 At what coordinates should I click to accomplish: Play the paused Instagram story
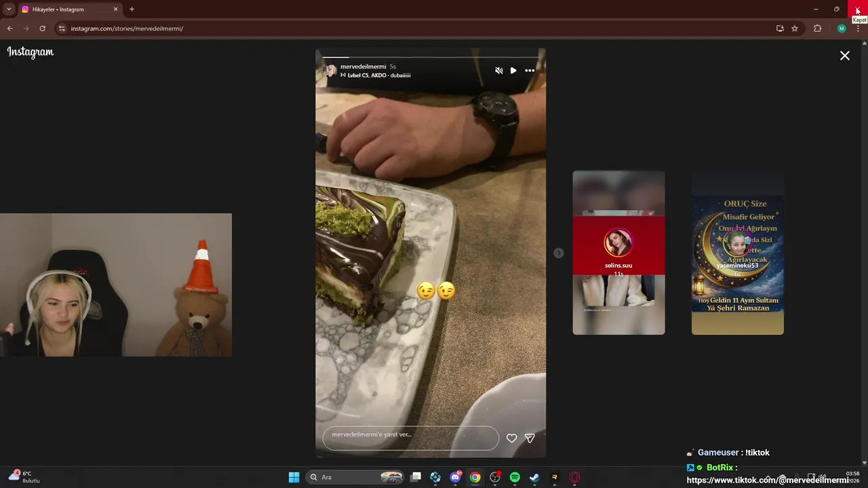(513, 70)
